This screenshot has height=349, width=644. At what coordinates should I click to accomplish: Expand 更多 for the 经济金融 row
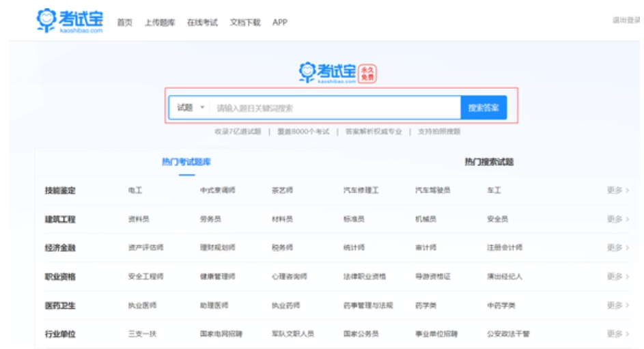(x=617, y=248)
